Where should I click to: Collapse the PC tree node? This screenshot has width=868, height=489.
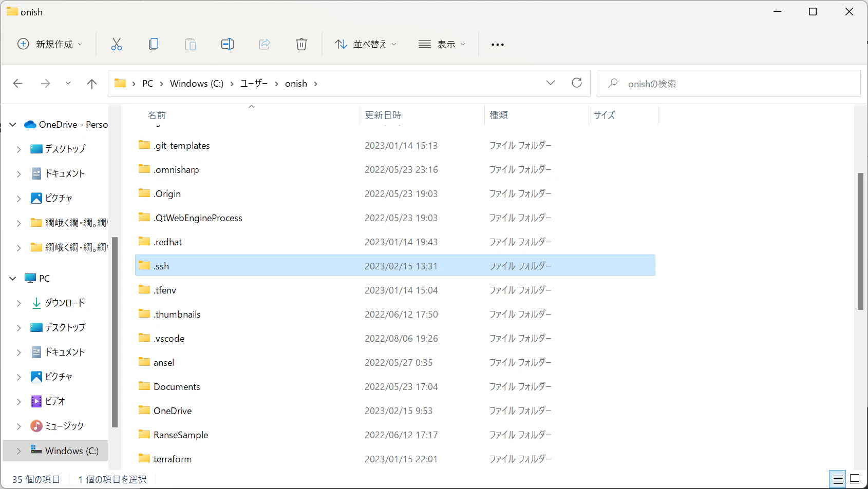[13, 279]
